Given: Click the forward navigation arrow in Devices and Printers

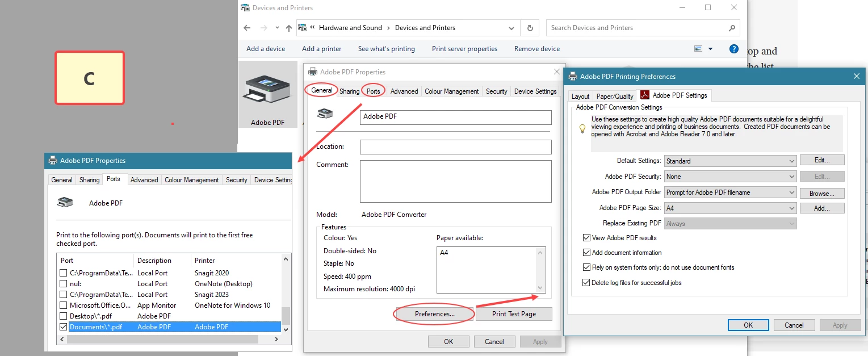Looking at the screenshot, I should [263, 28].
